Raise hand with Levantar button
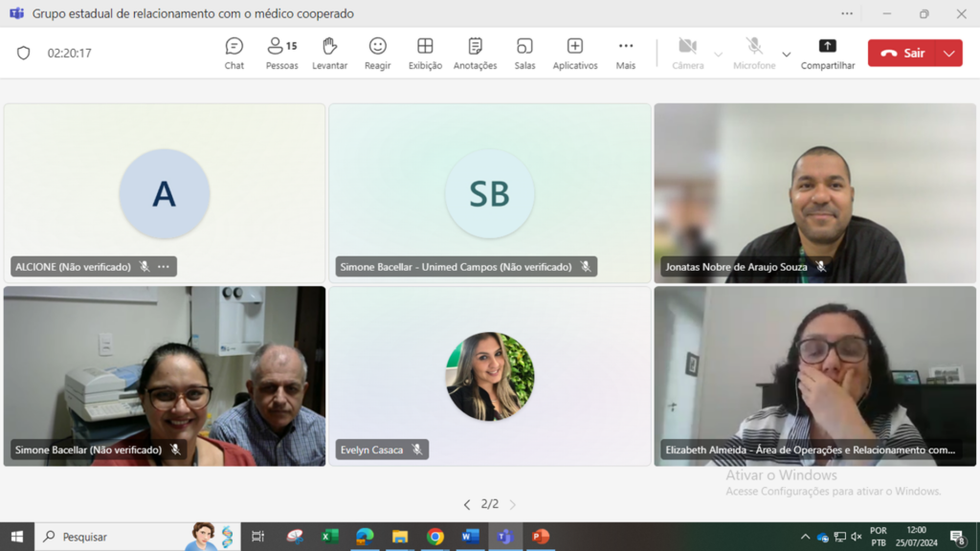980x551 pixels. (x=329, y=53)
